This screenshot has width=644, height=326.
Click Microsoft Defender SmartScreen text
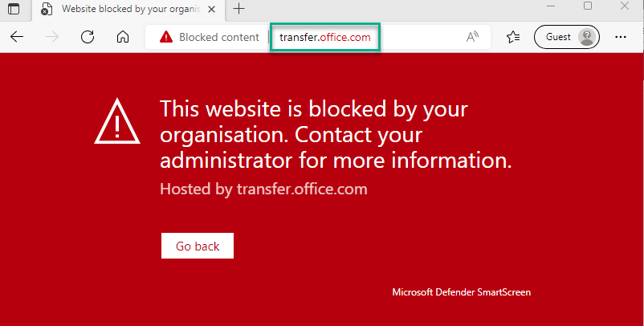(461, 292)
